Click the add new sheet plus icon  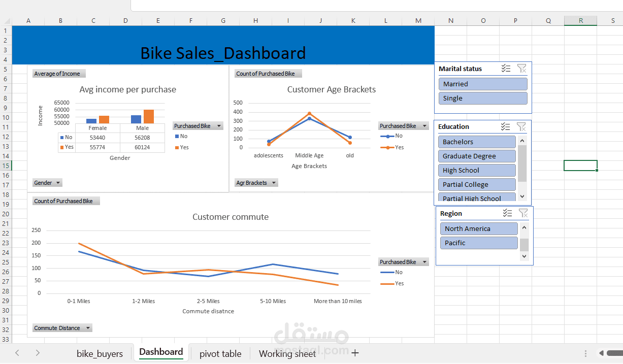[x=354, y=353]
